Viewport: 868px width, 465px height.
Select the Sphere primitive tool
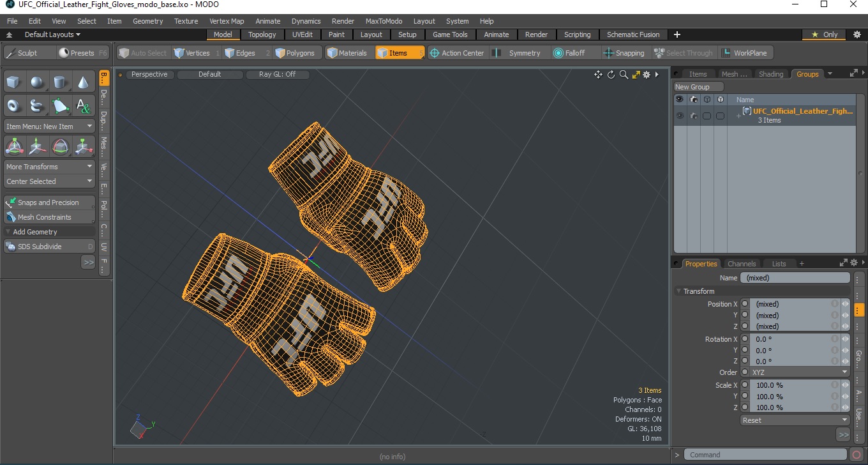tap(37, 82)
